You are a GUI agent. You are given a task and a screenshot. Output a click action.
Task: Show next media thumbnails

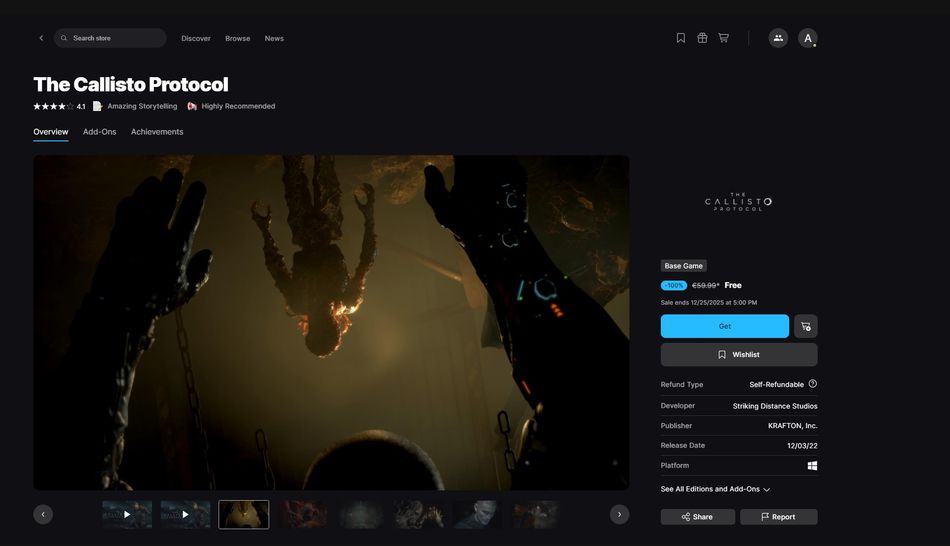(x=619, y=514)
